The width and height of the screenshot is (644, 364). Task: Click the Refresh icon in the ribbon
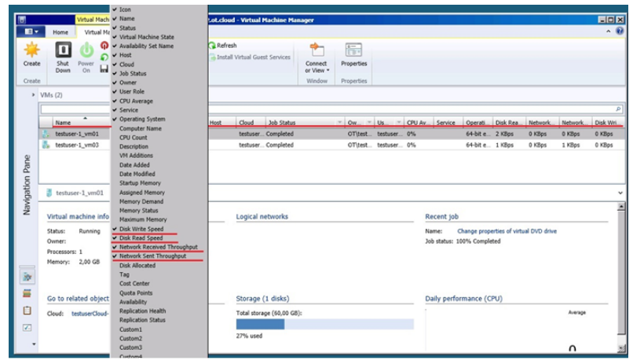tap(213, 46)
